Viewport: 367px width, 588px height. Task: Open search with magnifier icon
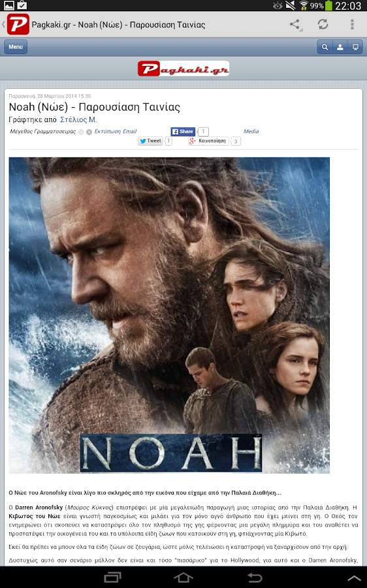[325, 47]
